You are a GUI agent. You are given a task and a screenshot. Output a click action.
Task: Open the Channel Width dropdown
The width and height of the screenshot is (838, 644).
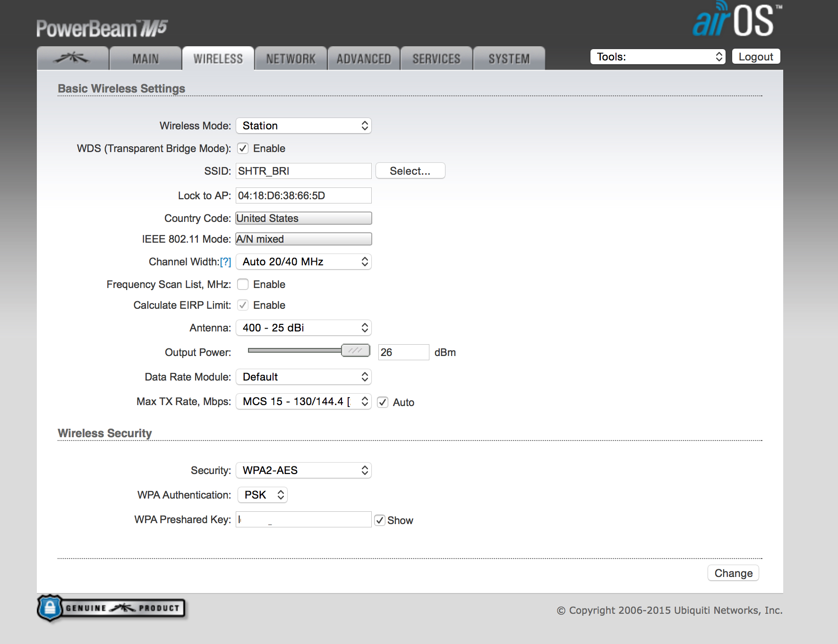[304, 262]
